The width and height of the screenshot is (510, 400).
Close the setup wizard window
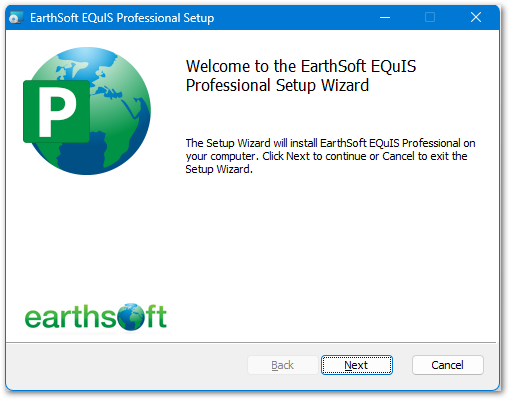[x=476, y=17]
